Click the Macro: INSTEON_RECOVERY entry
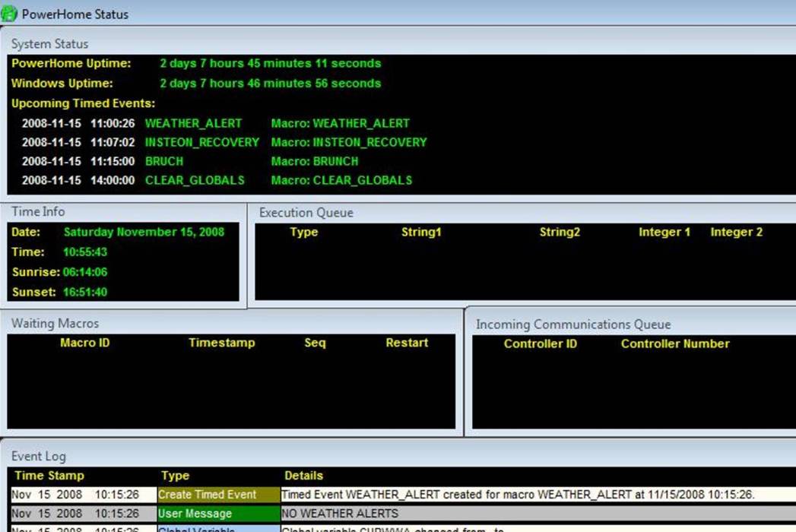Viewport: 796px width, 532px height. (349, 143)
